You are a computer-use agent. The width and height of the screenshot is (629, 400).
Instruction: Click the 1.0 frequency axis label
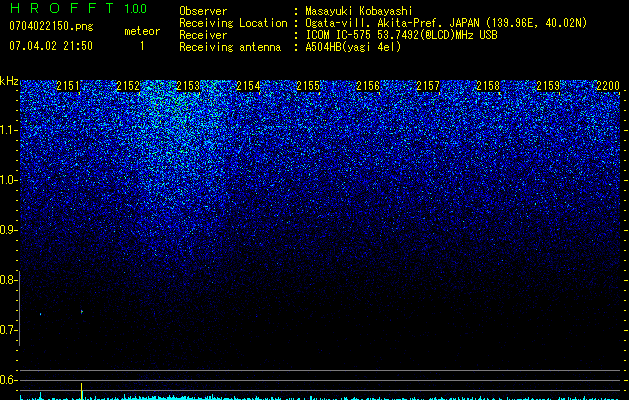pos(8,180)
